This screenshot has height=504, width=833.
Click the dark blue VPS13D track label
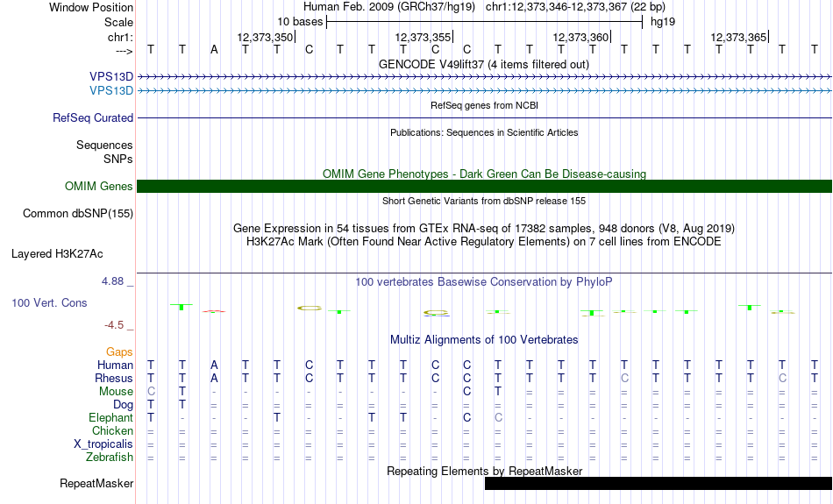click(x=111, y=77)
